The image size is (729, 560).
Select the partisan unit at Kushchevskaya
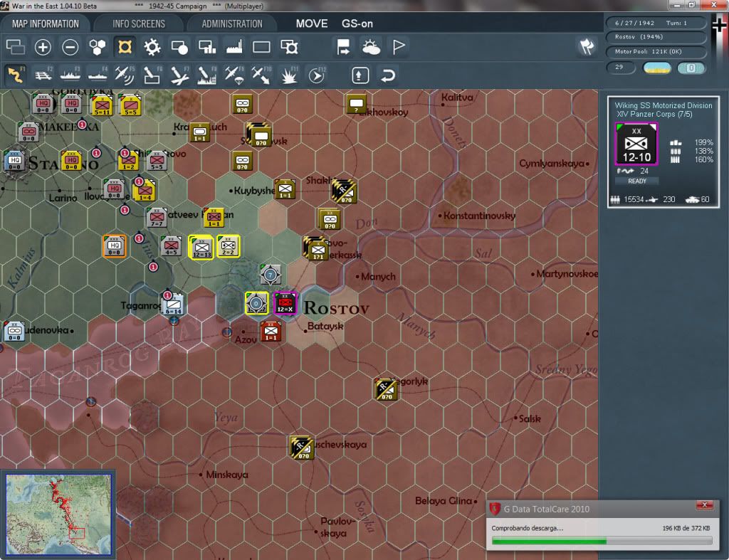coord(302,448)
